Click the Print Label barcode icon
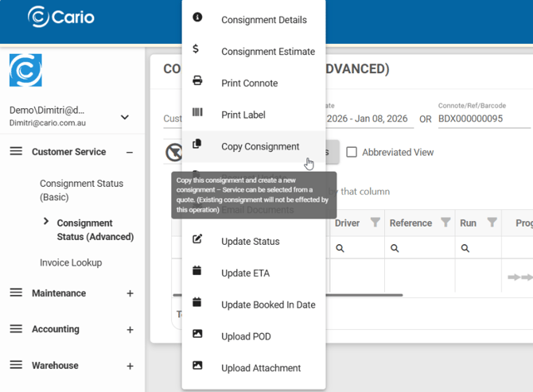This screenshot has width=533, height=392. [197, 113]
